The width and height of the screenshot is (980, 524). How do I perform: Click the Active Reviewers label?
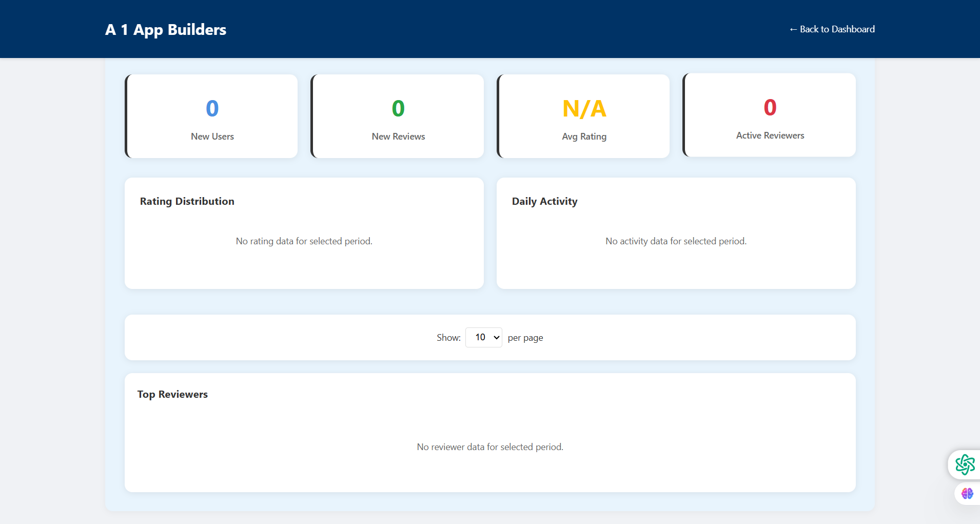(770, 135)
